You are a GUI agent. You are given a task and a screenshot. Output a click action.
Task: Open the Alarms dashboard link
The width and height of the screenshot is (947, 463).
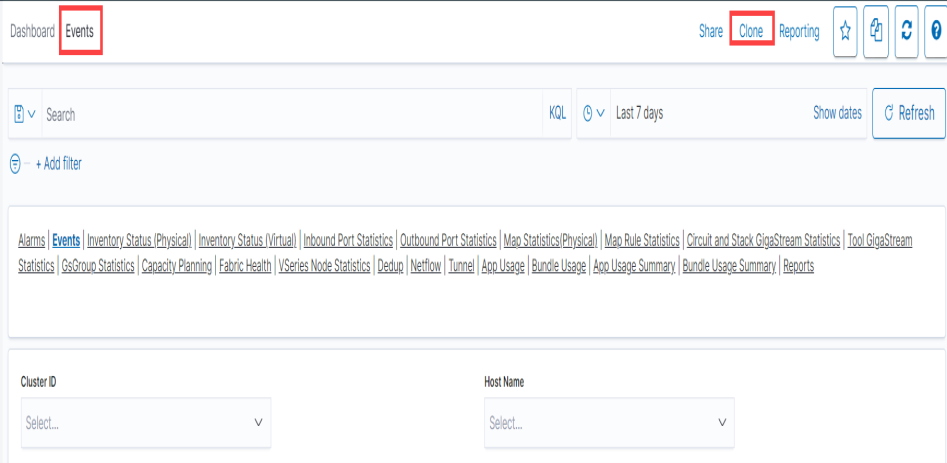pos(31,241)
